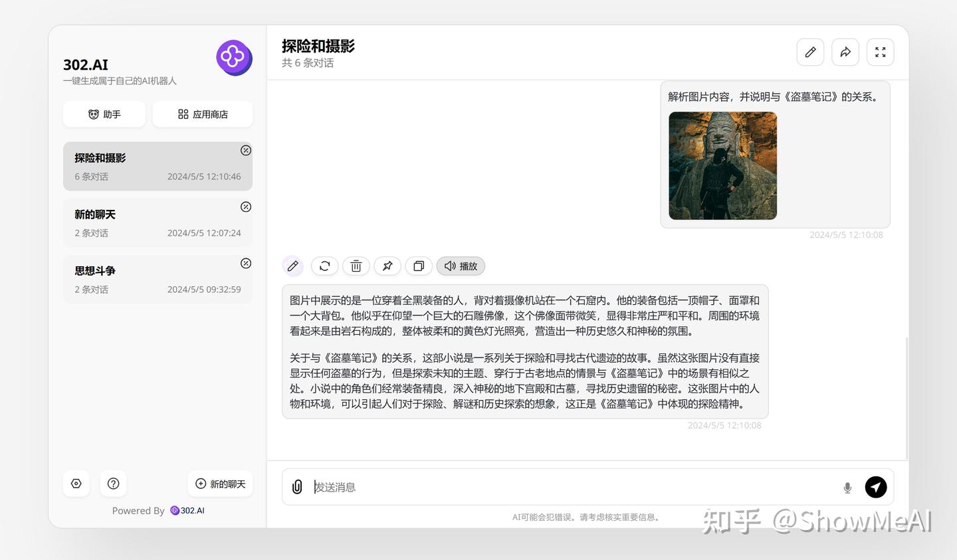Click the uploaded Buddha statue image thumbnail
Image resolution: width=957 pixels, height=560 pixels.
click(x=722, y=165)
